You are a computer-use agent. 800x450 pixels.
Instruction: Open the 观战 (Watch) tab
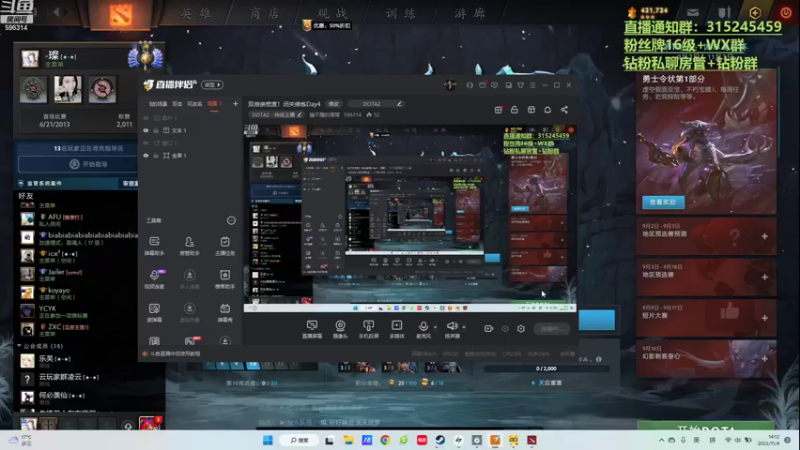point(332,13)
